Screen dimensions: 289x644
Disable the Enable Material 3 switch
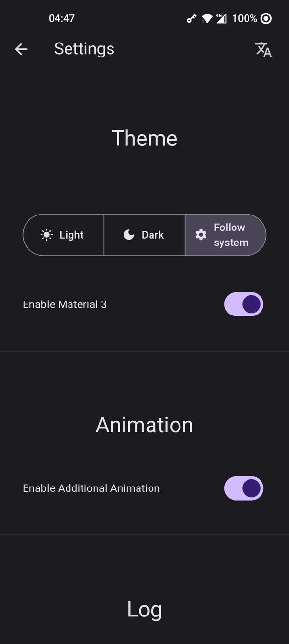pos(244,304)
